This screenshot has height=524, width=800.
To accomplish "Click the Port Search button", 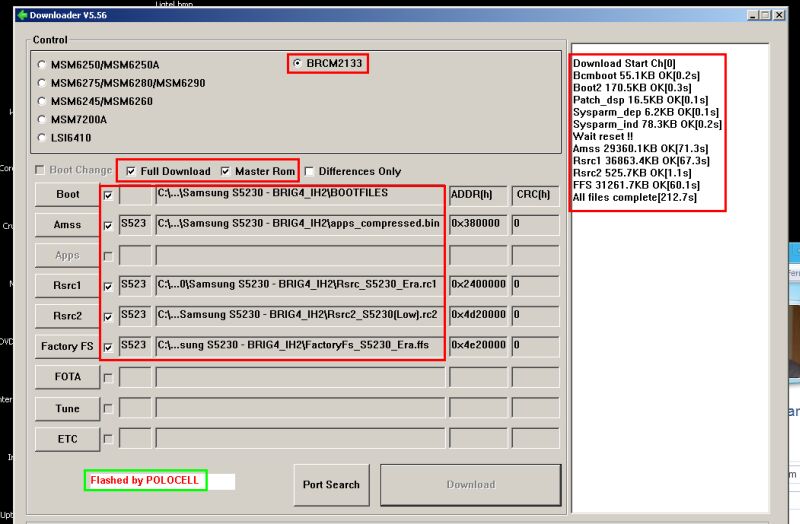I will [332, 485].
